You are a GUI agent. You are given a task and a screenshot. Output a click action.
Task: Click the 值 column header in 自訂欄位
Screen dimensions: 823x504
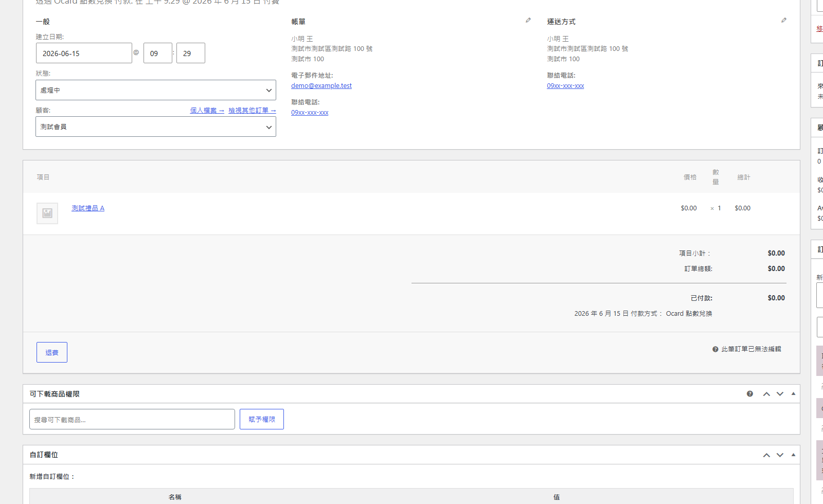pos(557,497)
